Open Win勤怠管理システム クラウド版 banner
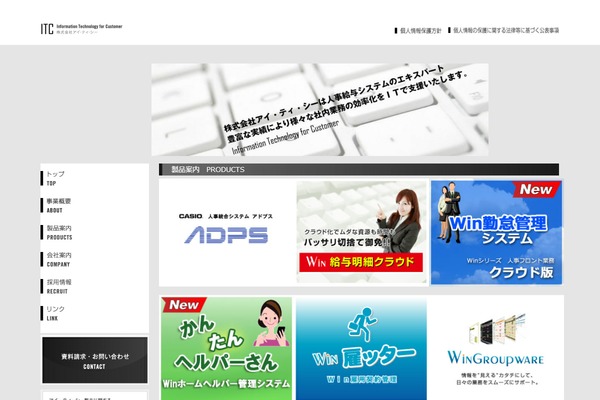Screen dimensions: 600x400 [x=496, y=232]
